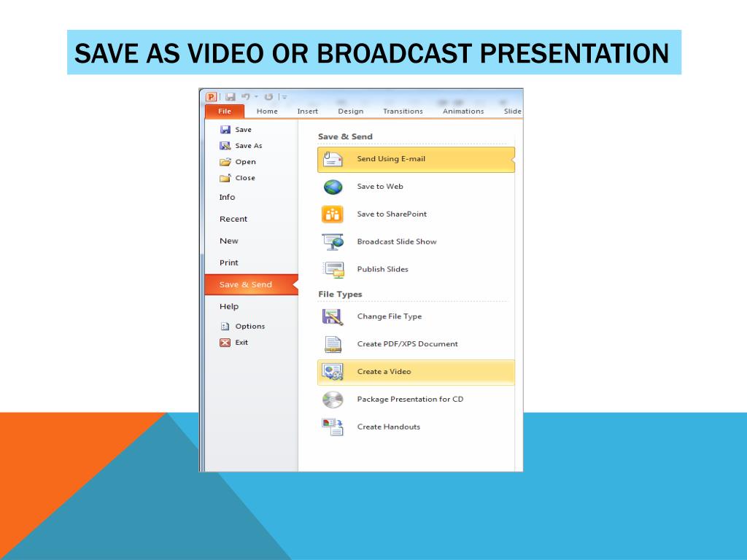Screen dimensions: 747x560
Task: Click the File Types section heading
Action: pos(340,295)
